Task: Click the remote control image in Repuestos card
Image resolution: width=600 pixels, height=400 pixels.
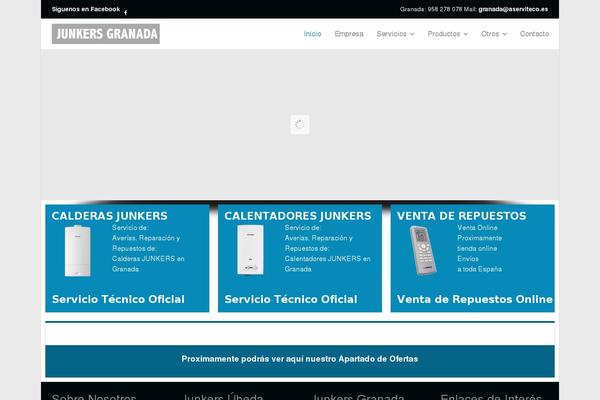Action: (423, 250)
